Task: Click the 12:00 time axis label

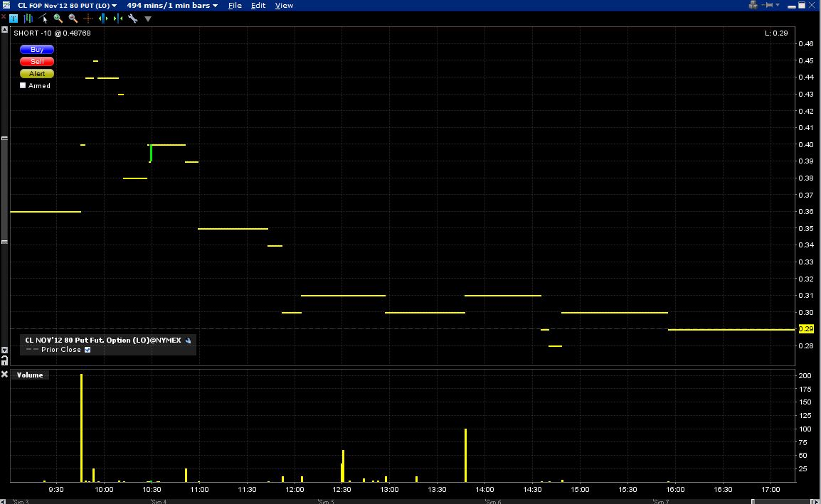Action: [x=295, y=489]
